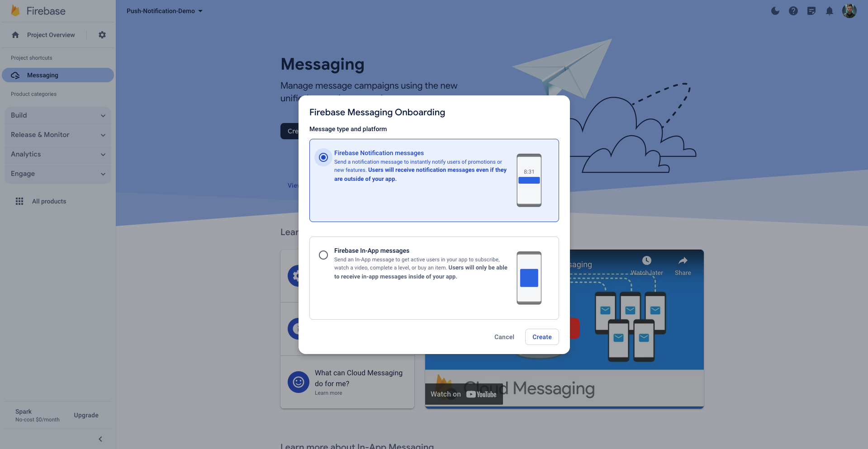Click Firebase Notification messages title text
The image size is (868, 449).
(x=379, y=153)
